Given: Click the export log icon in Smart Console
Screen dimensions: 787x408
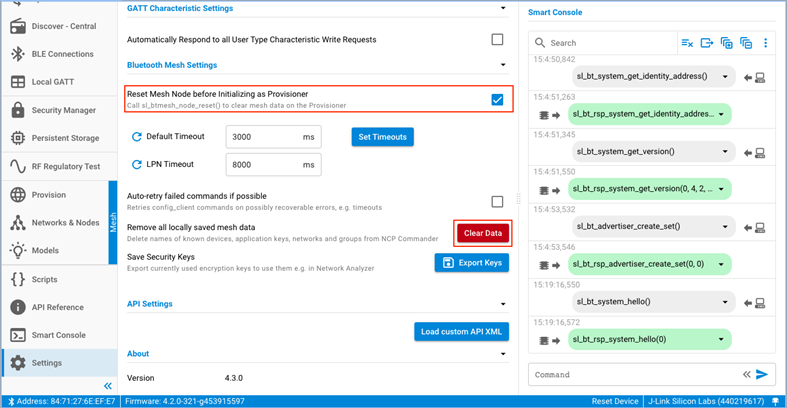Looking at the screenshot, I should pyautogui.click(x=707, y=43).
